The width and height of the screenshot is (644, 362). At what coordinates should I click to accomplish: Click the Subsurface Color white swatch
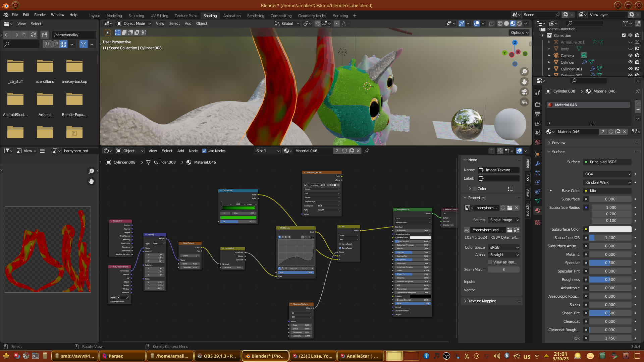coord(610,229)
